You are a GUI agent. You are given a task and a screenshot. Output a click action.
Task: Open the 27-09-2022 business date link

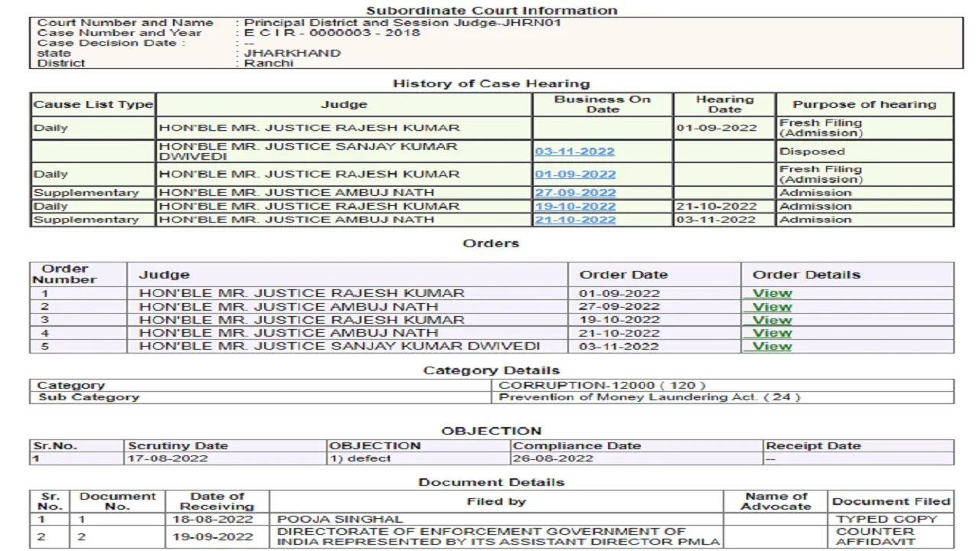pos(575,193)
